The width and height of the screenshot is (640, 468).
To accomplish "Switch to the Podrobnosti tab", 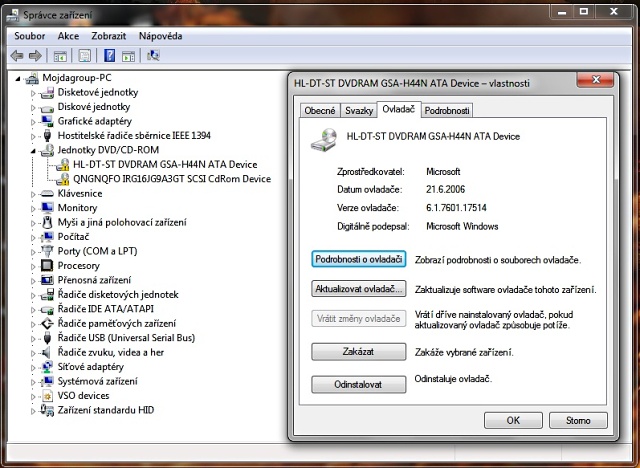I will coord(447,111).
